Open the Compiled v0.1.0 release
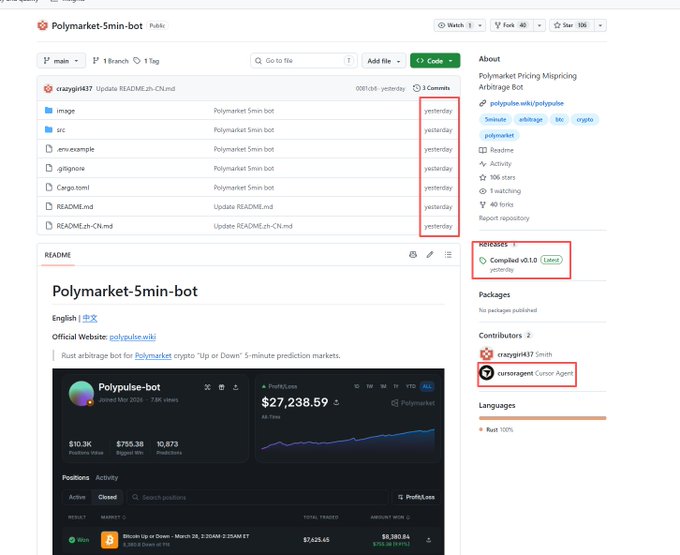Image resolution: width=680 pixels, height=555 pixels. tap(513, 260)
